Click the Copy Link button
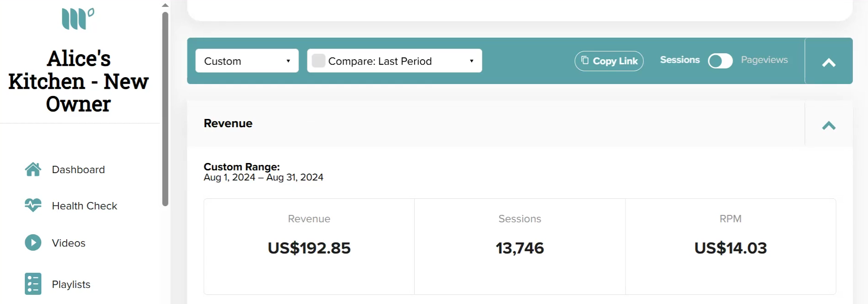 [609, 61]
